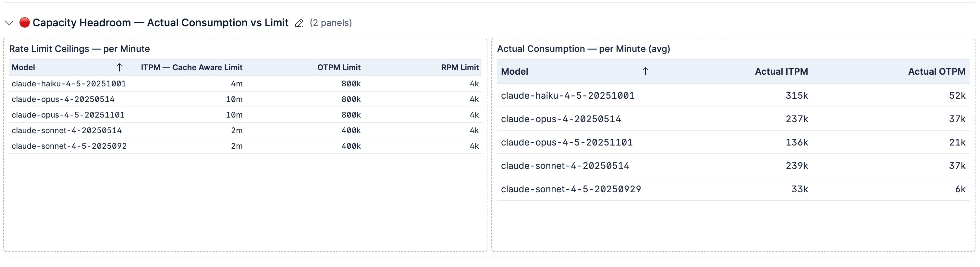
Task: Click Model header in Rate Limit Ceilings table
Action: [x=23, y=68]
